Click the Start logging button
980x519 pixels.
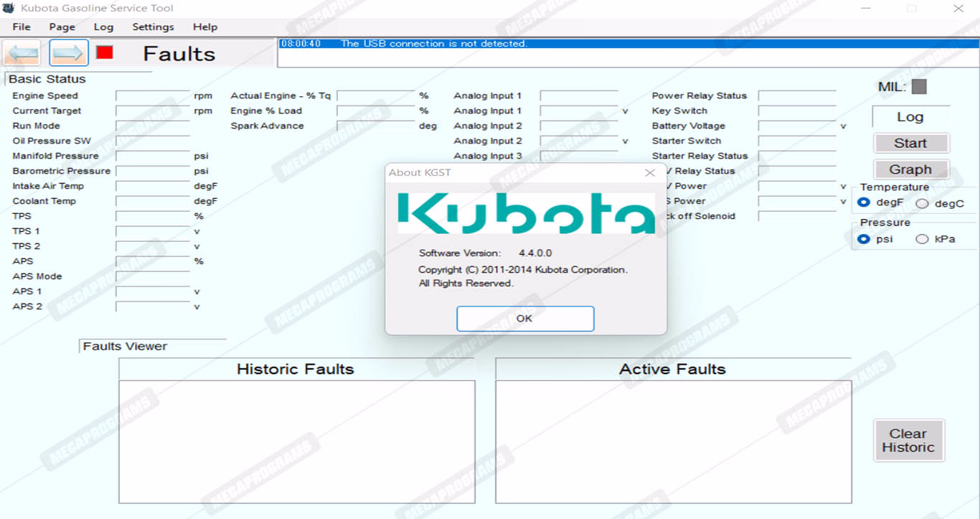(910, 144)
